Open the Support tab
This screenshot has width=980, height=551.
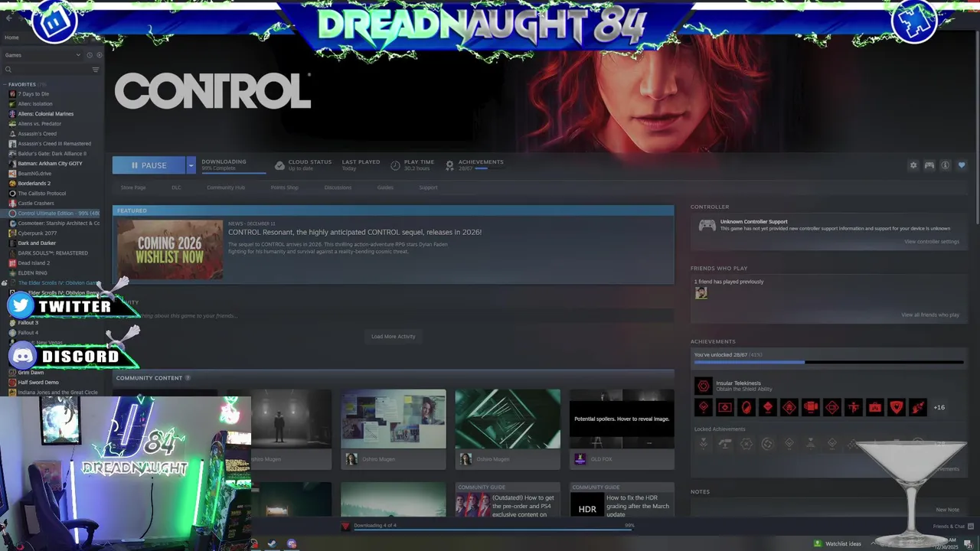pyautogui.click(x=428, y=187)
